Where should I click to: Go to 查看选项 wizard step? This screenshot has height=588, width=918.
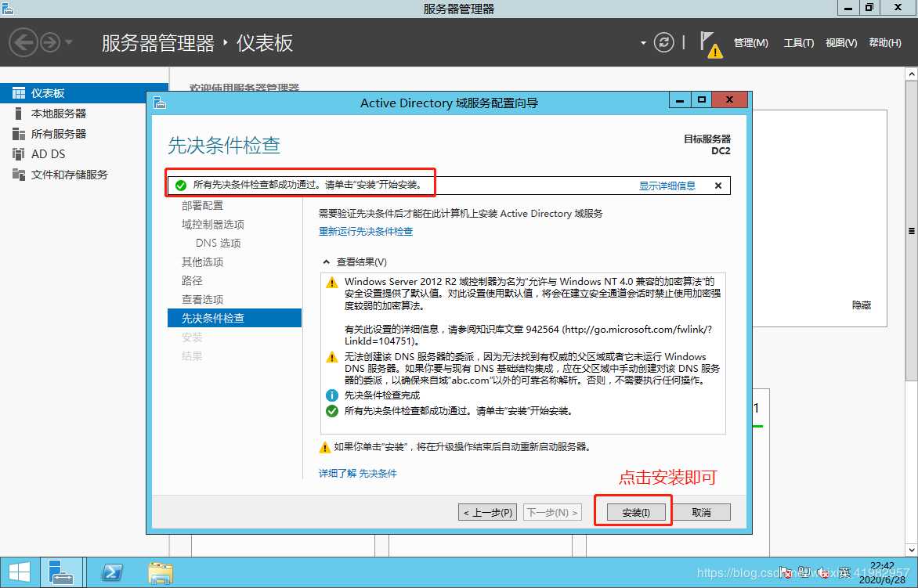[x=202, y=299]
